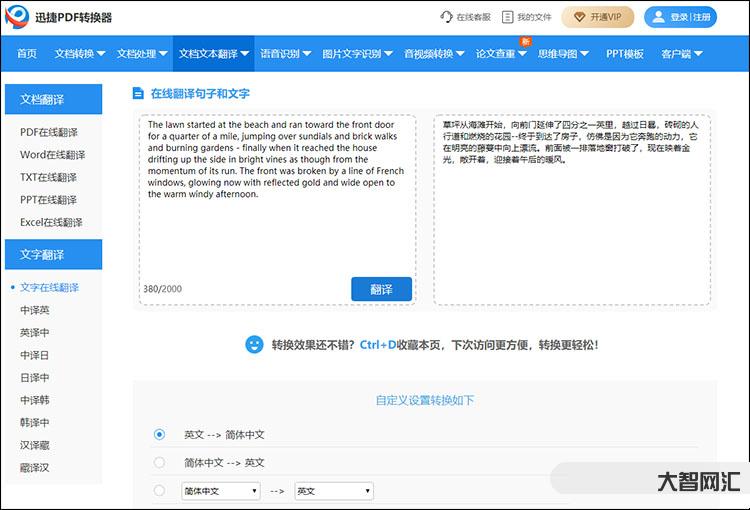Select 中译英 in the sidebar
This screenshot has height=510, width=750.
coord(35,310)
